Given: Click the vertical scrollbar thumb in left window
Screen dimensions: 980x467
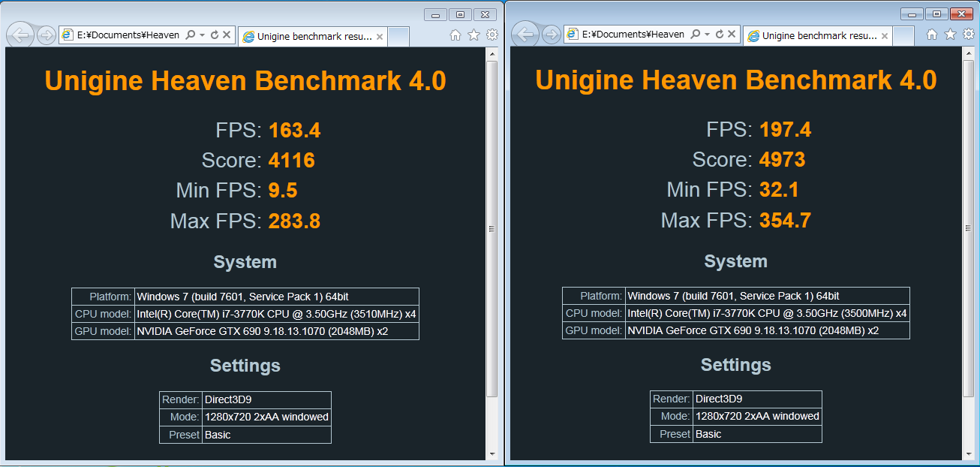Looking at the screenshot, I should point(492,229).
